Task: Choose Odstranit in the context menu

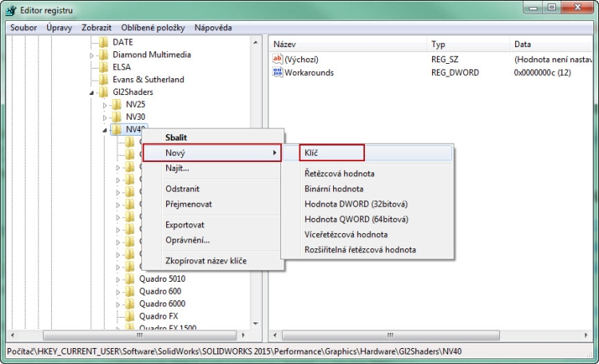Action: [212, 188]
